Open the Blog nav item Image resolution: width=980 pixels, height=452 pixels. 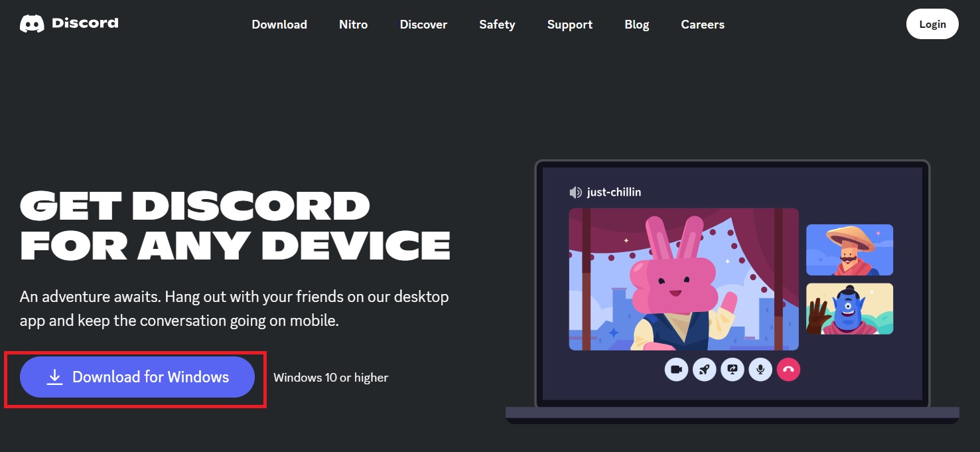(x=637, y=25)
